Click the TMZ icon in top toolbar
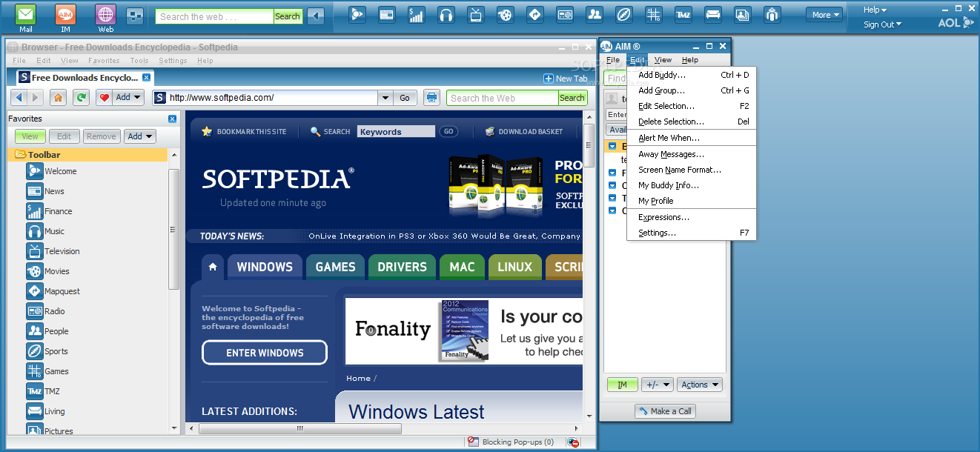980x452 pixels. pyautogui.click(x=683, y=14)
